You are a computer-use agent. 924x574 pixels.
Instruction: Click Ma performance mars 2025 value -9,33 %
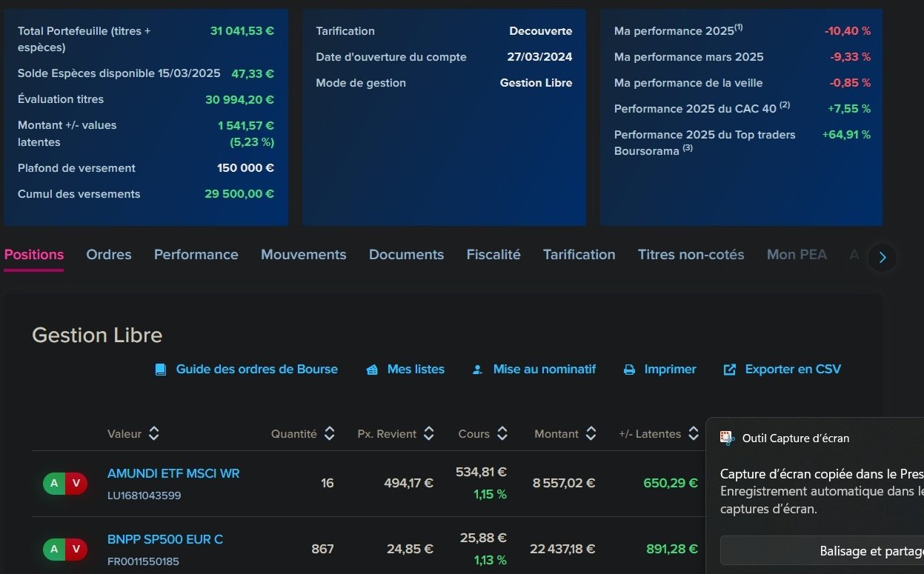pos(851,57)
